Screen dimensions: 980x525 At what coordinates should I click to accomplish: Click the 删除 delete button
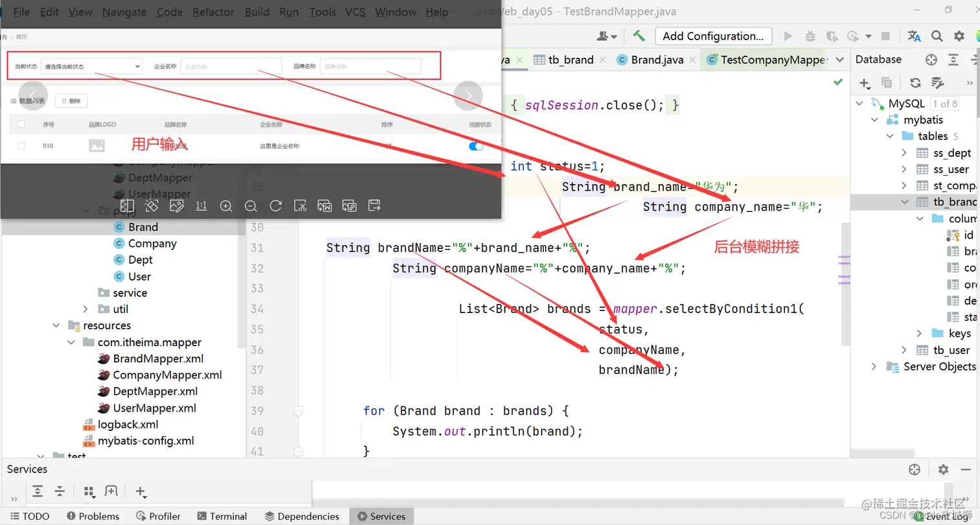coord(71,101)
